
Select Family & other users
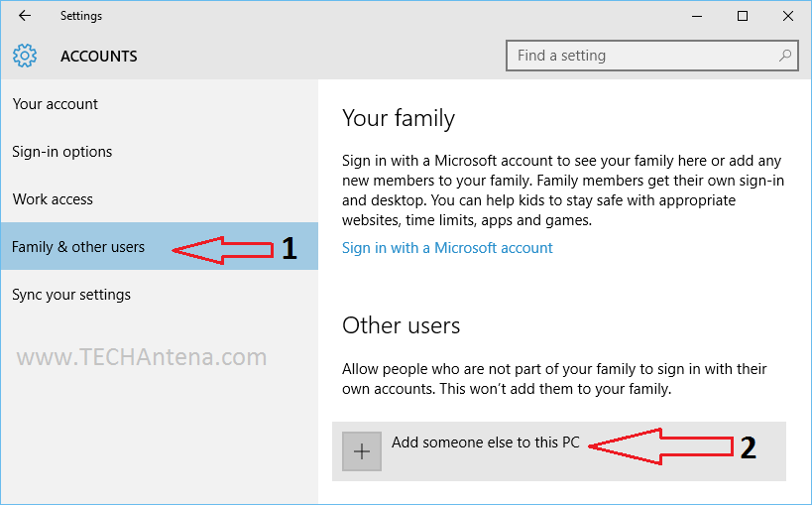coord(159,246)
